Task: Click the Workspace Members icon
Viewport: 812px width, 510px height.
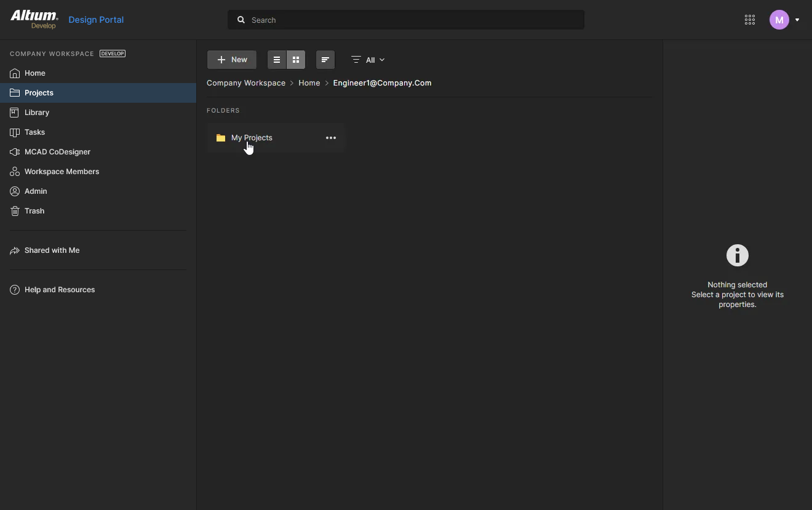Action: tap(15, 172)
